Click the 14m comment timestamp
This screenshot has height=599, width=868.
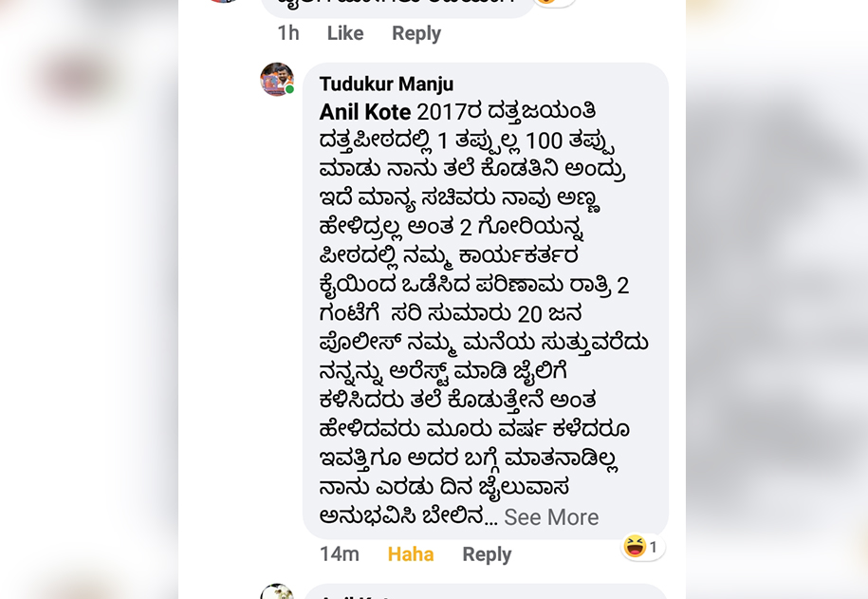click(340, 554)
